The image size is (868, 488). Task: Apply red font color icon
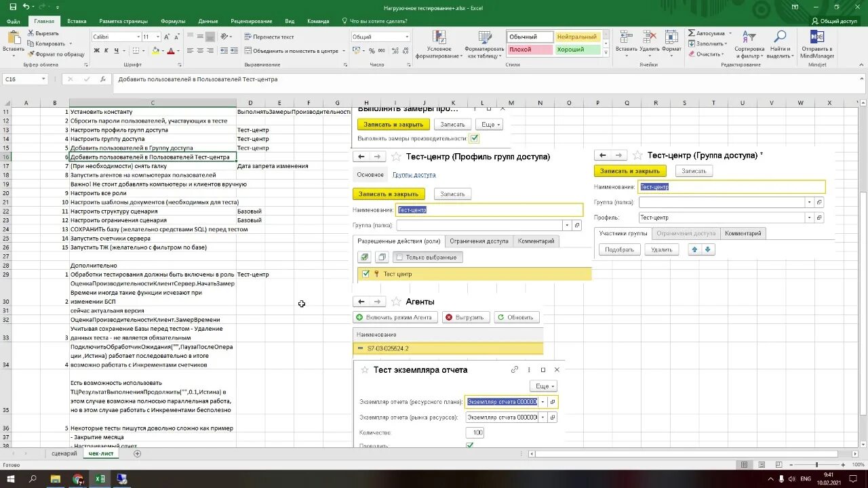pos(171,51)
